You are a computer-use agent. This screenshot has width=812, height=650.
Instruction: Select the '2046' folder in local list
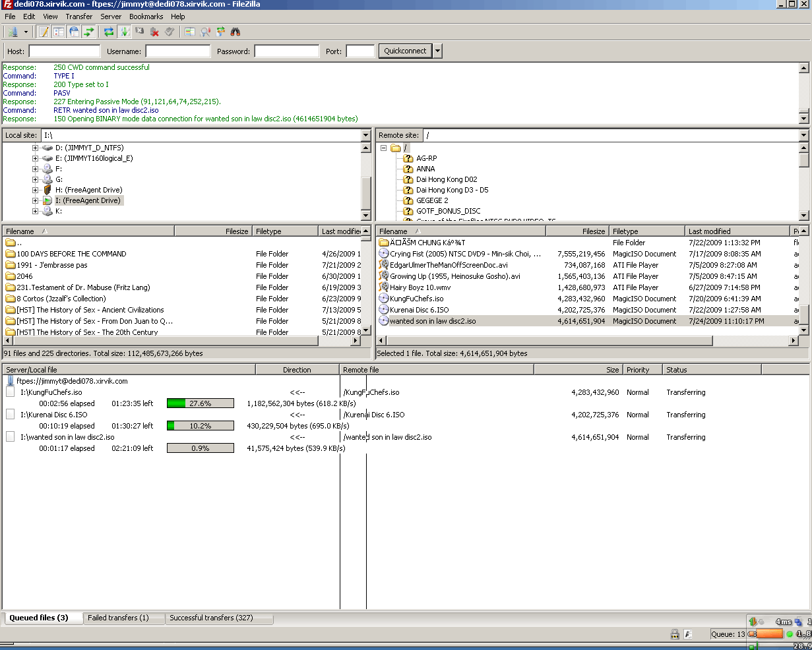pos(24,276)
